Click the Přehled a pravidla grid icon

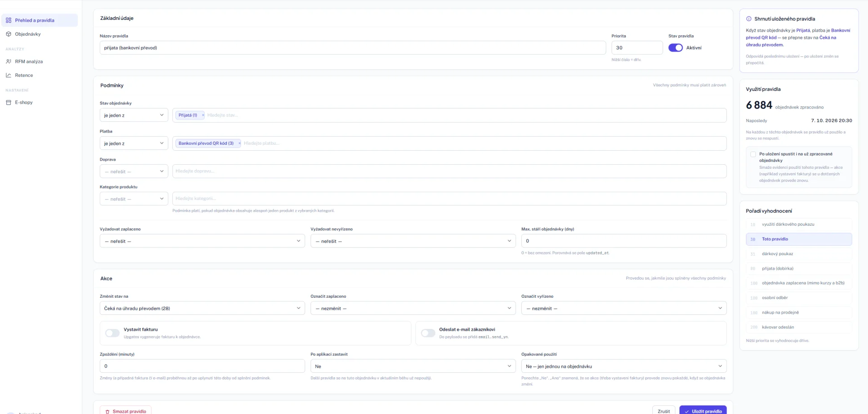click(9, 20)
